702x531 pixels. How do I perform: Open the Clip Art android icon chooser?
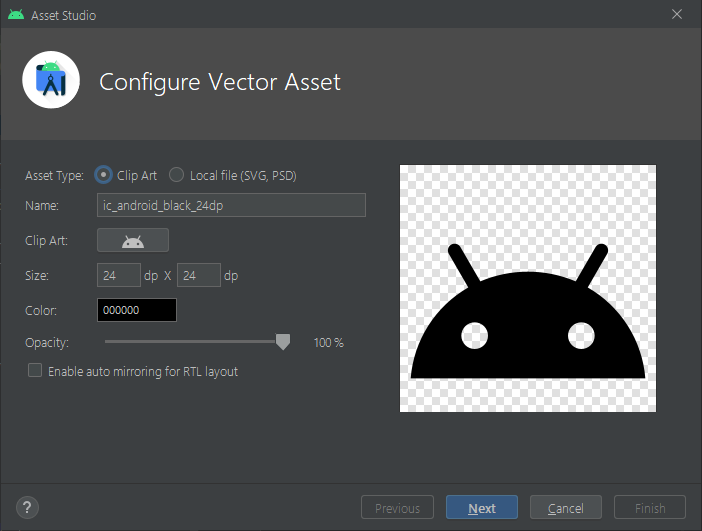click(x=133, y=240)
